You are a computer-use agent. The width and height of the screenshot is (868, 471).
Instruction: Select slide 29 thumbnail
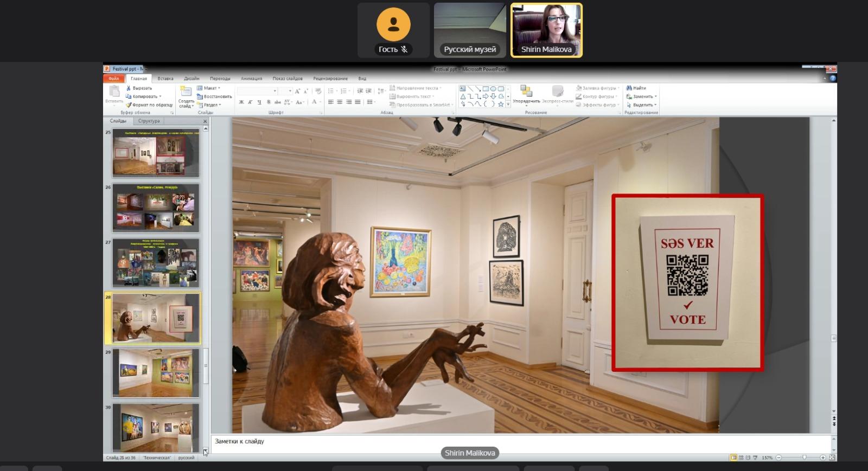(x=156, y=373)
